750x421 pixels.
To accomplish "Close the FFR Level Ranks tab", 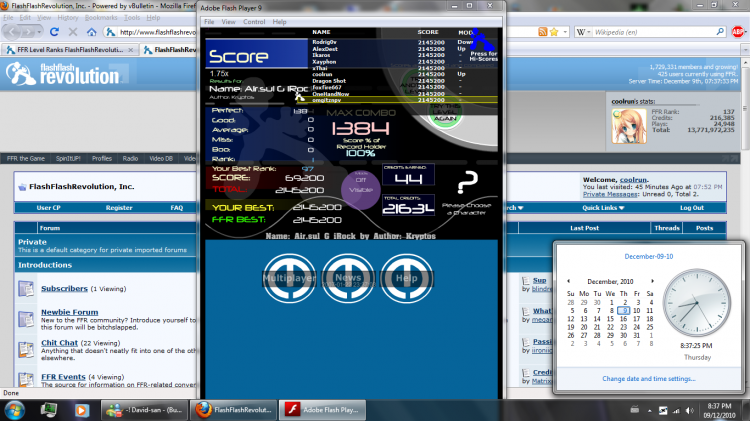I will click(131, 50).
